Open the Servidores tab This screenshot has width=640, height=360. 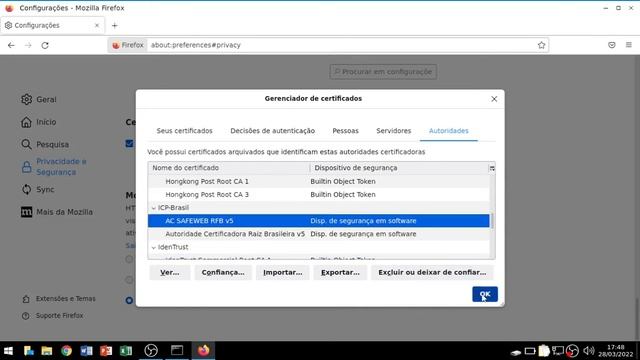(x=393, y=131)
